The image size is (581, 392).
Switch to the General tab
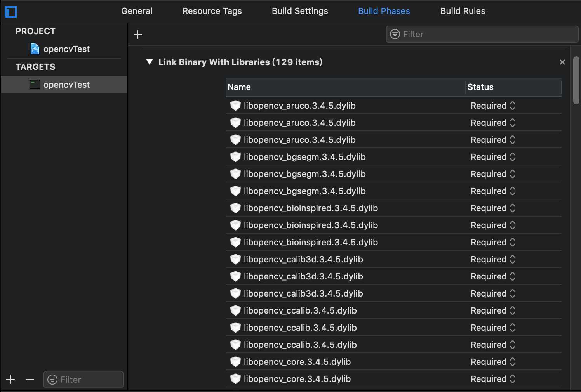click(x=137, y=11)
